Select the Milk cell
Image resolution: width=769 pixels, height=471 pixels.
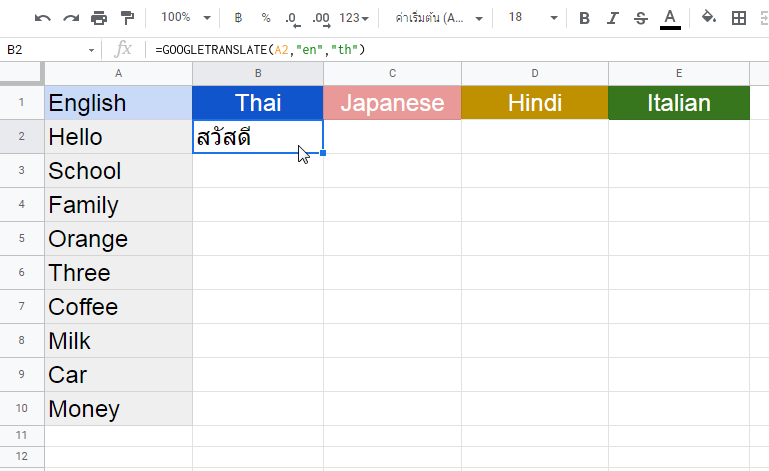tap(118, 340)
